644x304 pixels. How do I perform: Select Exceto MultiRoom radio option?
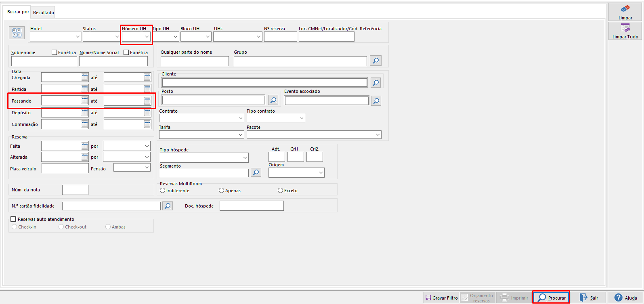[280, 191]
